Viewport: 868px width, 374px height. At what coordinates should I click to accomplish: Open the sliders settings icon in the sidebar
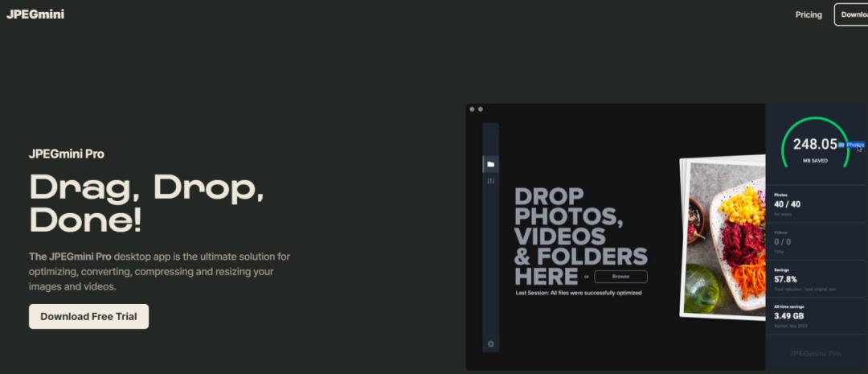tap(490, 181)
